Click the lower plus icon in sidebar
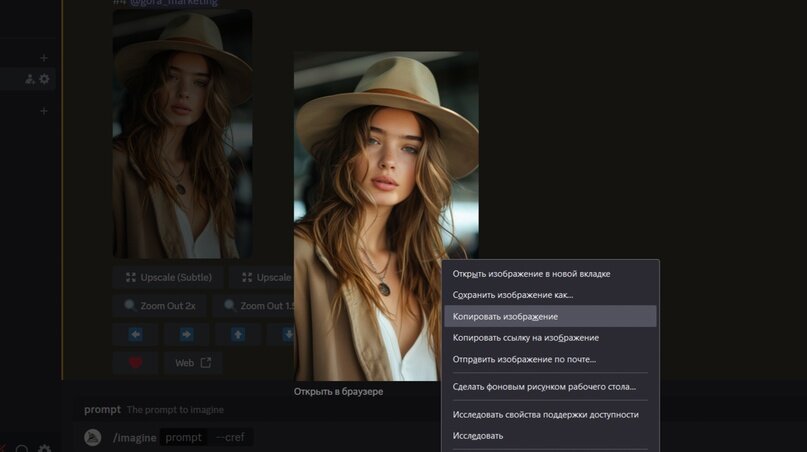Image resolution: width=807 pixels, height=452 pixels. click(x=44, y=111)
